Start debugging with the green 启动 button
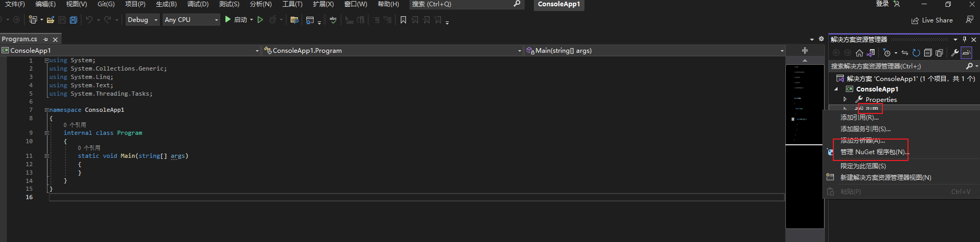The width and height of the screenshot is (980, 242). coord(235,20)
